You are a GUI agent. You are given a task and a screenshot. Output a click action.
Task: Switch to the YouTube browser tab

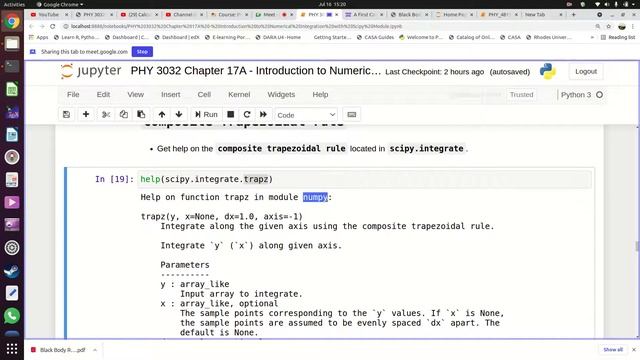(x=49, y=14)
